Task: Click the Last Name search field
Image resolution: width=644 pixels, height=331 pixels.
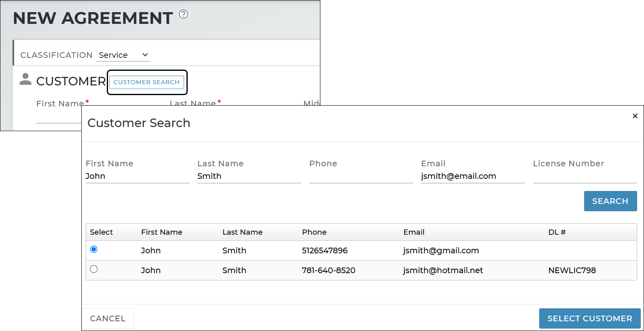Action: (x=249, y=176)
